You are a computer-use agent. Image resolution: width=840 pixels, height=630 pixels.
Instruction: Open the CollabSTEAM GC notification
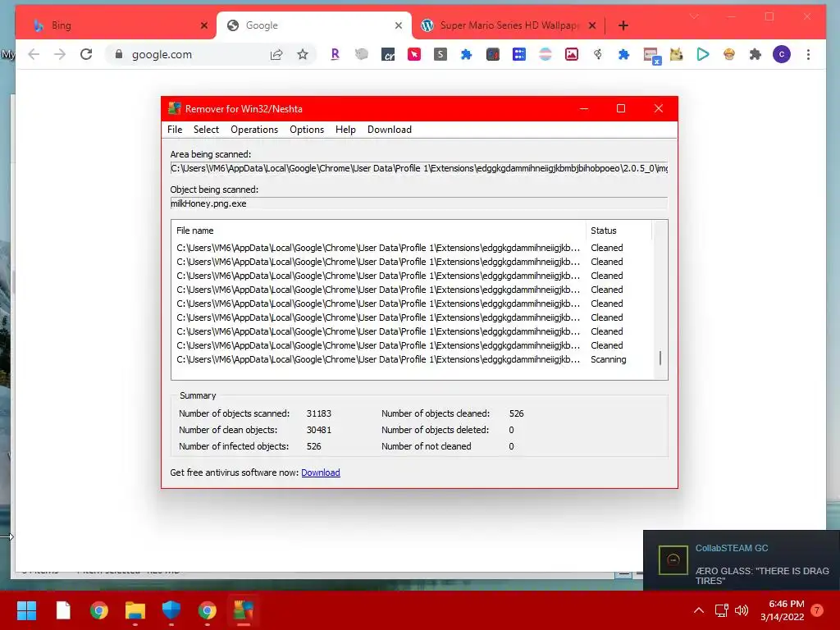point(742,560)
